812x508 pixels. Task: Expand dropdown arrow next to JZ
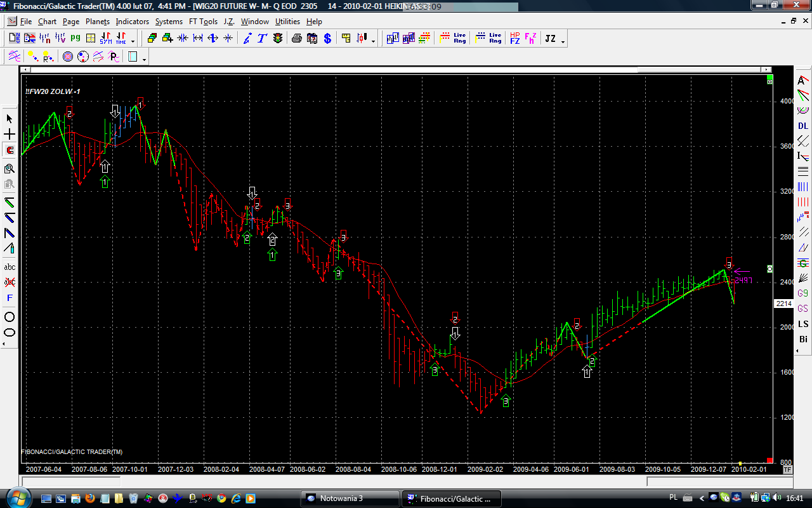563,42
